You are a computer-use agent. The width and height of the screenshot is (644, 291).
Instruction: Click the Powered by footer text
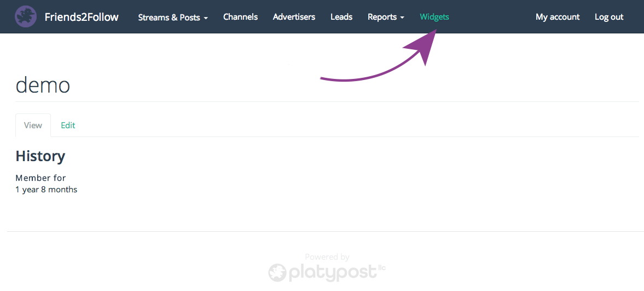[327, 256]
